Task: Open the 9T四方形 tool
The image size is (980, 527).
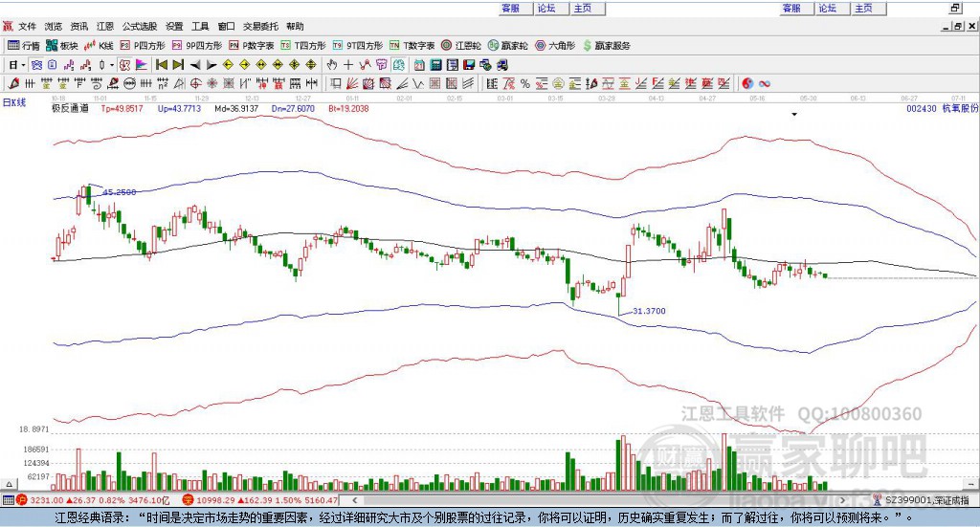Action: click(x=358, y=46)
